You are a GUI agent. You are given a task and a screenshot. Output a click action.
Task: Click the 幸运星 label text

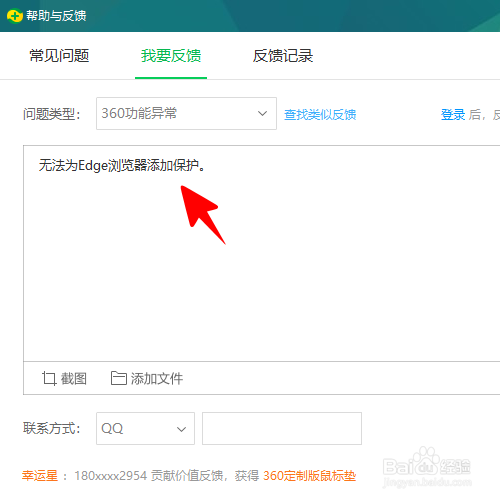(x=40, y=476)
